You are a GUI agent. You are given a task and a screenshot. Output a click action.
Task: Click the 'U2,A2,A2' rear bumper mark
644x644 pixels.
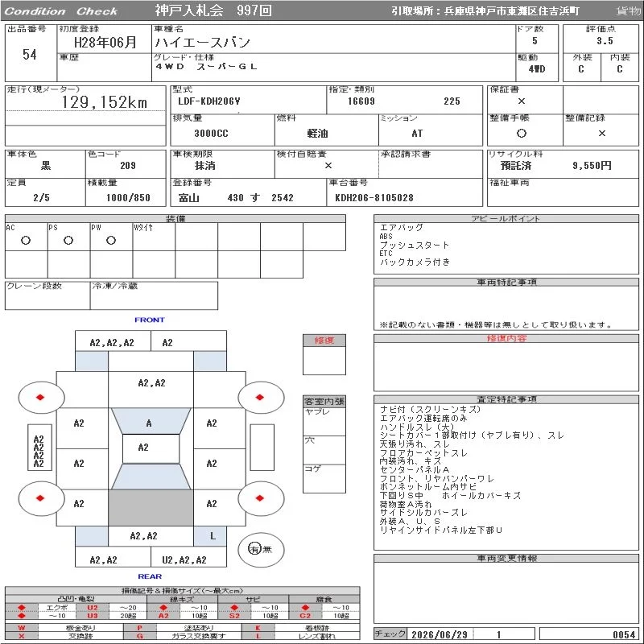[x=184, y=559]
